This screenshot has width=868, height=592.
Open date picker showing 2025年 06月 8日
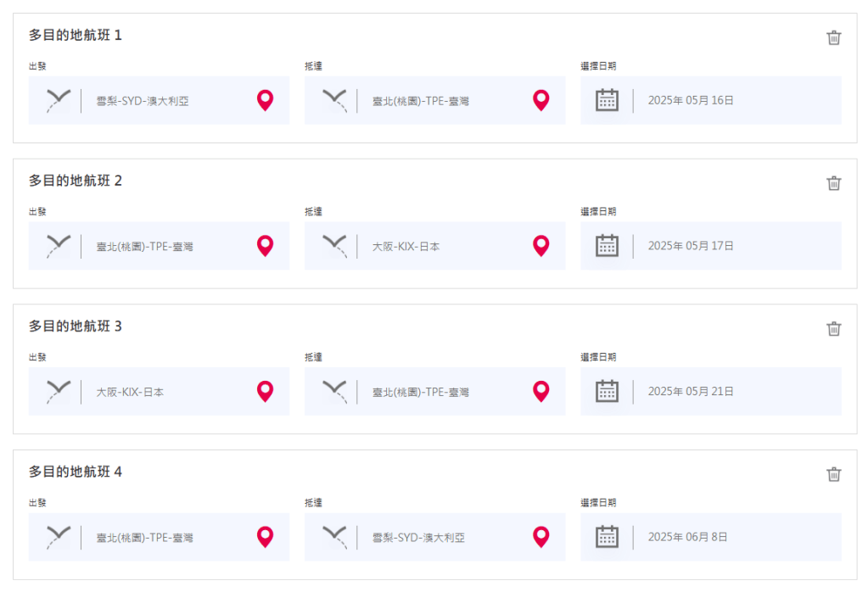point(688,538)
